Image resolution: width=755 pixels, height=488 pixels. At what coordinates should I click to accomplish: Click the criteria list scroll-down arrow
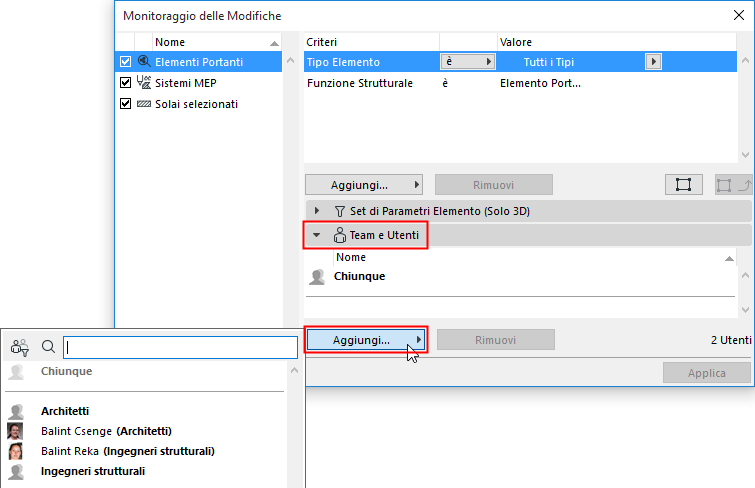745,155
